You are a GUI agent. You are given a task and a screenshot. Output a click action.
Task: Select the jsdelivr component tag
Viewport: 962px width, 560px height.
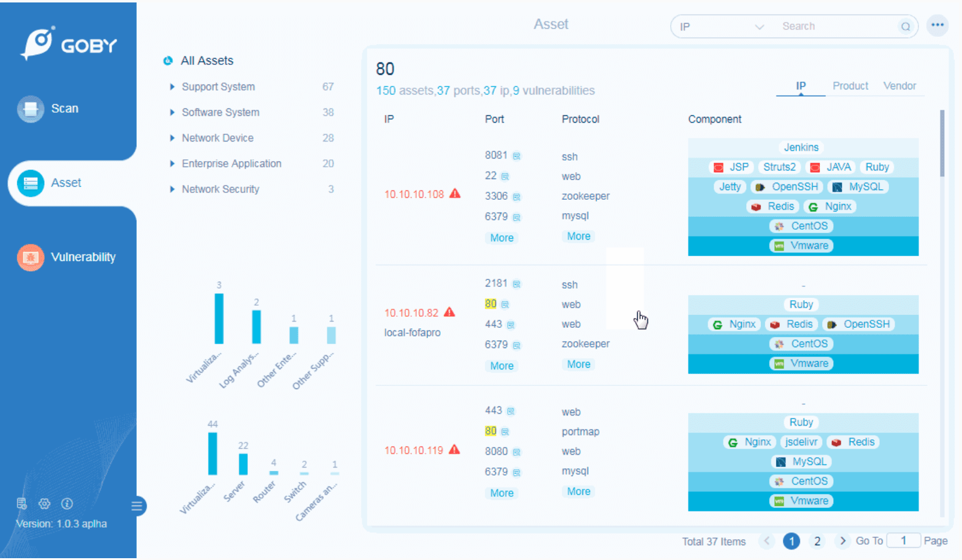801,442
